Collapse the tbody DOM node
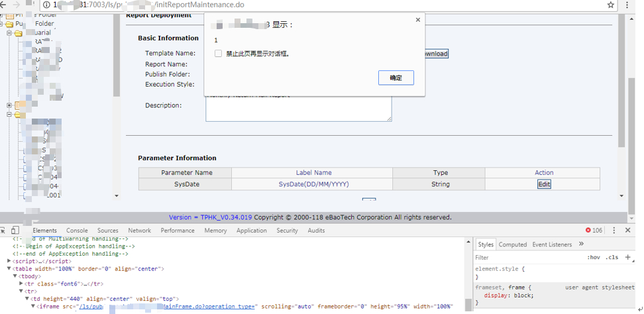 [x=15, y=276]
